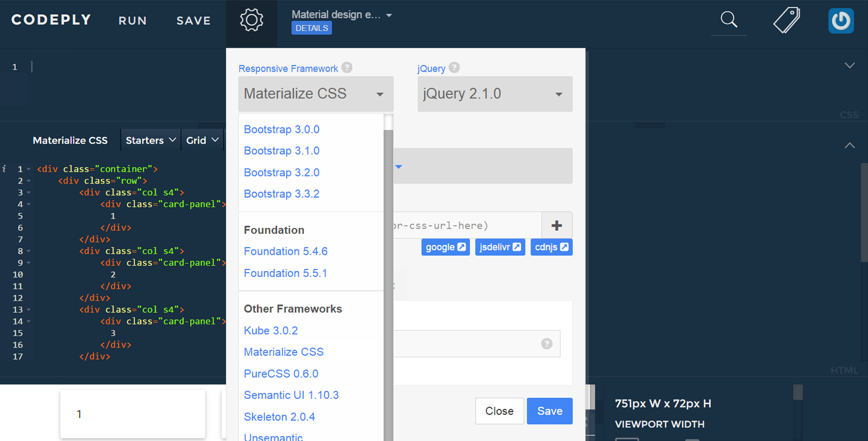Select Unsemantic option
This screenshot has height=441, width=868.
point(273,437)
